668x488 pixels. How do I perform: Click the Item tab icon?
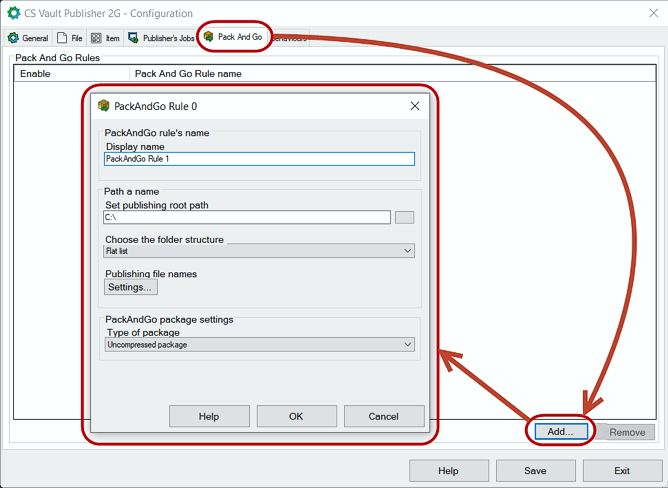(x=96, y=38)
